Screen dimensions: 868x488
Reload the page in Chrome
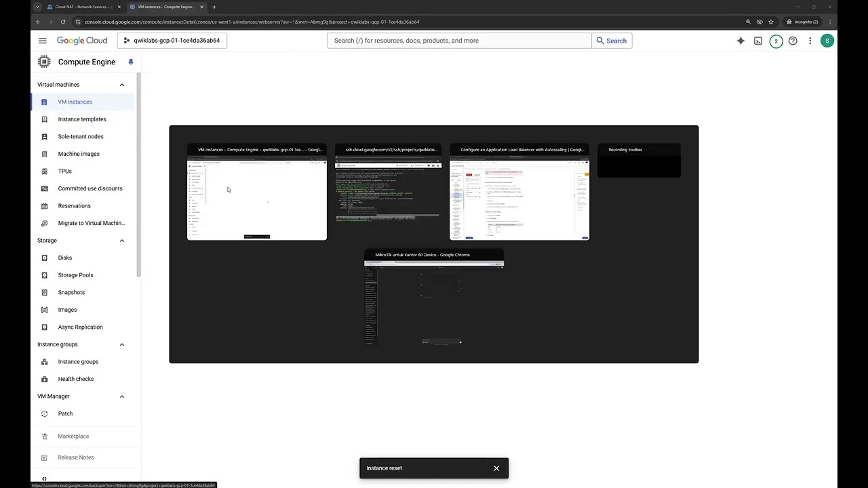(x=64, y=22)
